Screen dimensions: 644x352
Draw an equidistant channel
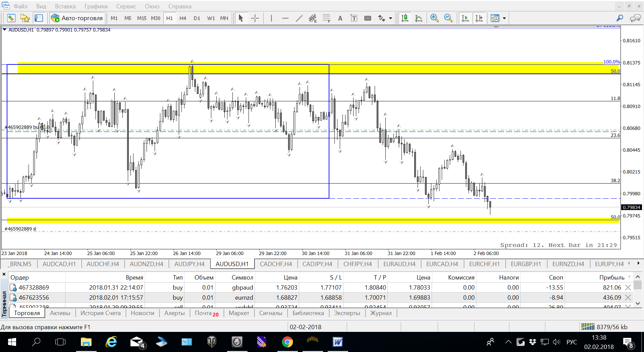(313, 18)
